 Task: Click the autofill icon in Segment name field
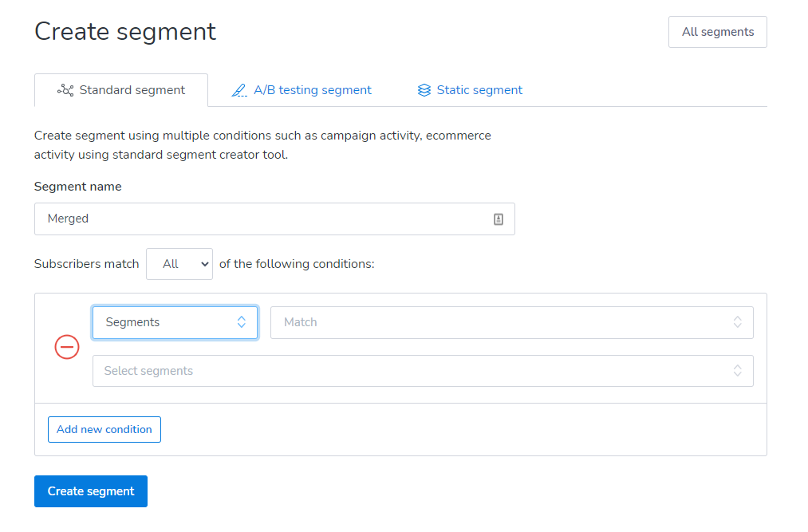tap(499, 219)
